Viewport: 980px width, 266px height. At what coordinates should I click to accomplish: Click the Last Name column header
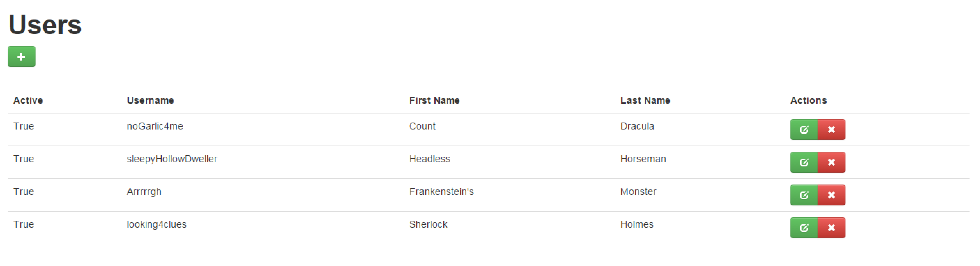645,100
